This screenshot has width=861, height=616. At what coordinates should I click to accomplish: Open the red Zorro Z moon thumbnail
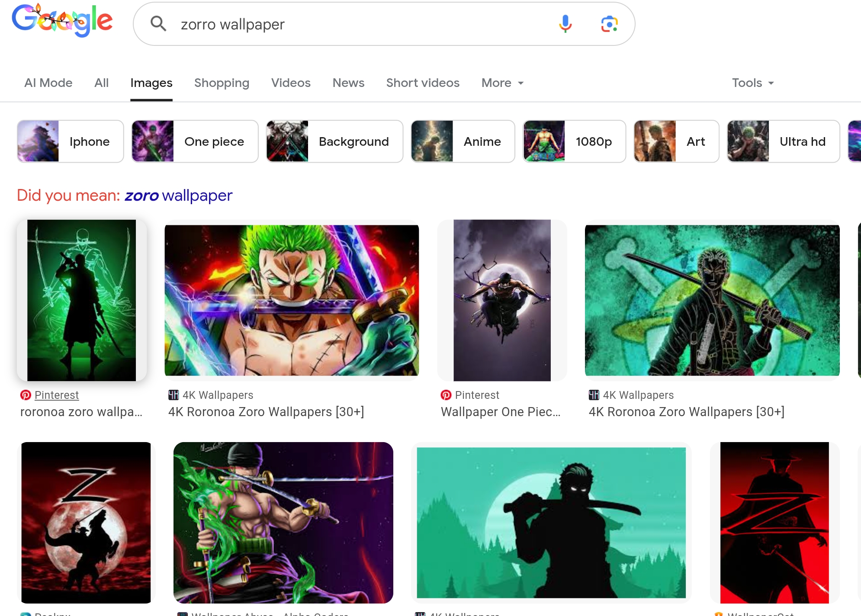86,523
